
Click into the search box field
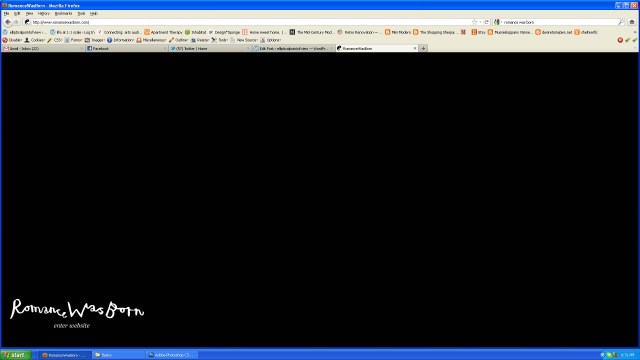coord(559,22)
